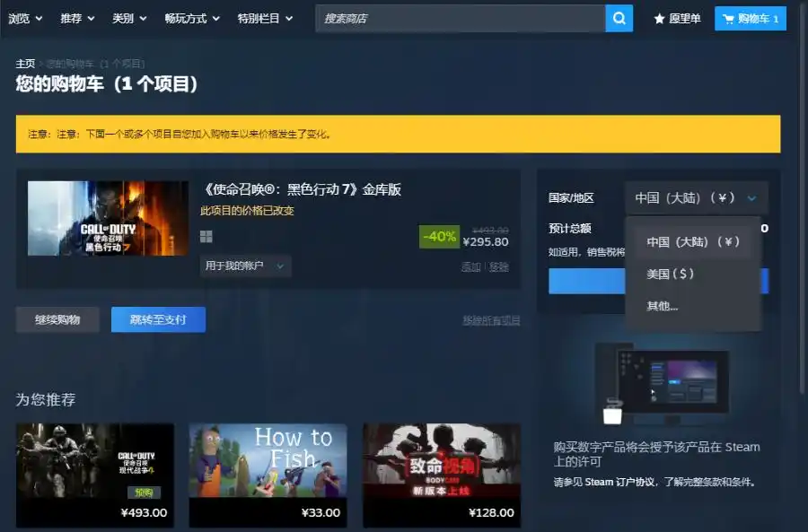The image size is (808, 532).
Task: Click the 继续购物 button
Action: pyautogui.click(x=57, y=319)
